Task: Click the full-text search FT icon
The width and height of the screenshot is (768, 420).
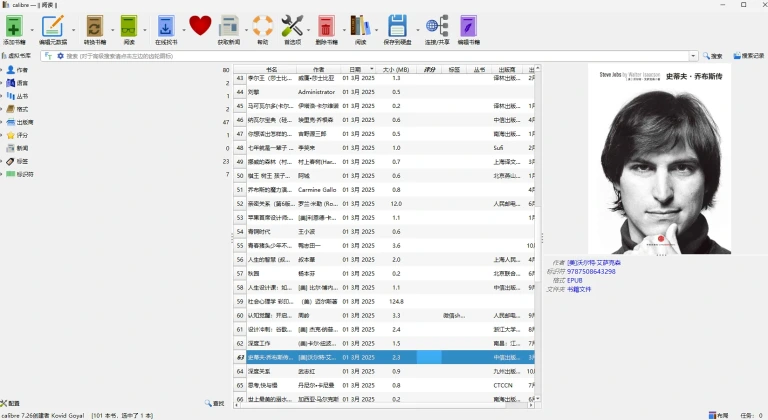Action: pos(48,56)
